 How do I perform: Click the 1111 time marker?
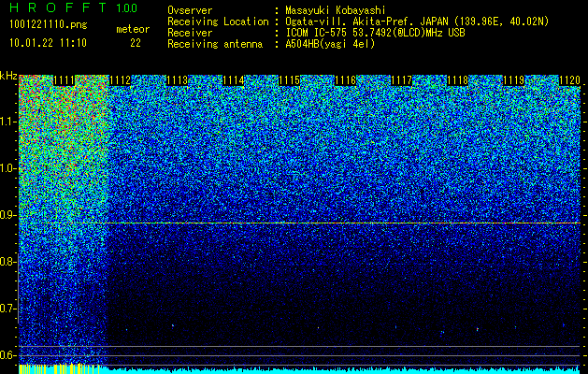(65, 80)
